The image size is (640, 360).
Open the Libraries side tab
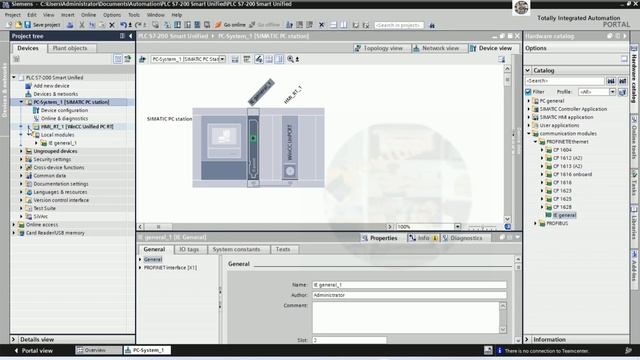coord(634,222)
